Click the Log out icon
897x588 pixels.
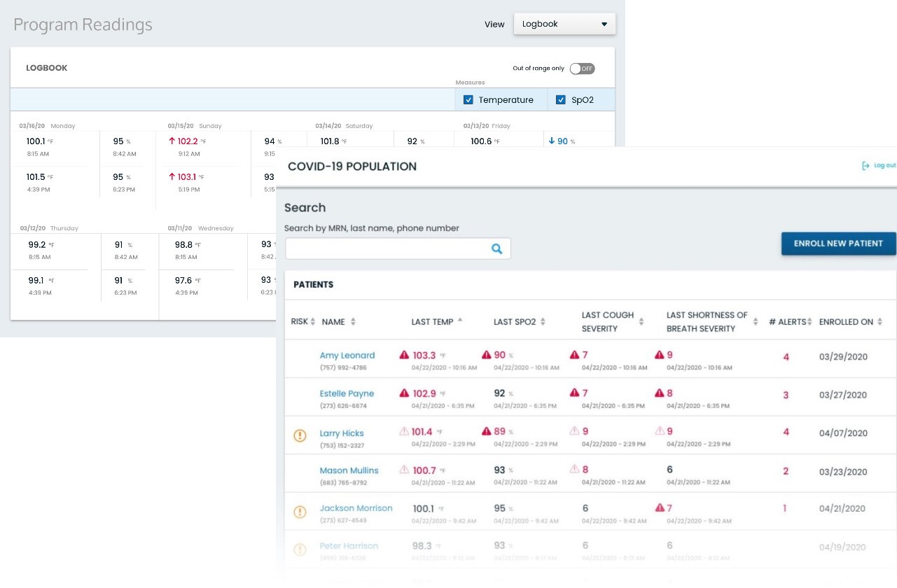(865, 166)
